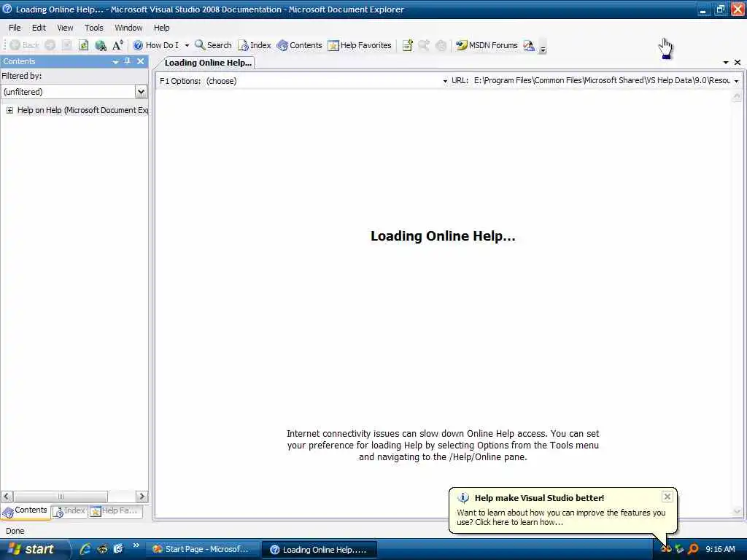747x560 pixels.
Task: Open the View menu
Action: pyautogui.click(x=65, y=28)
